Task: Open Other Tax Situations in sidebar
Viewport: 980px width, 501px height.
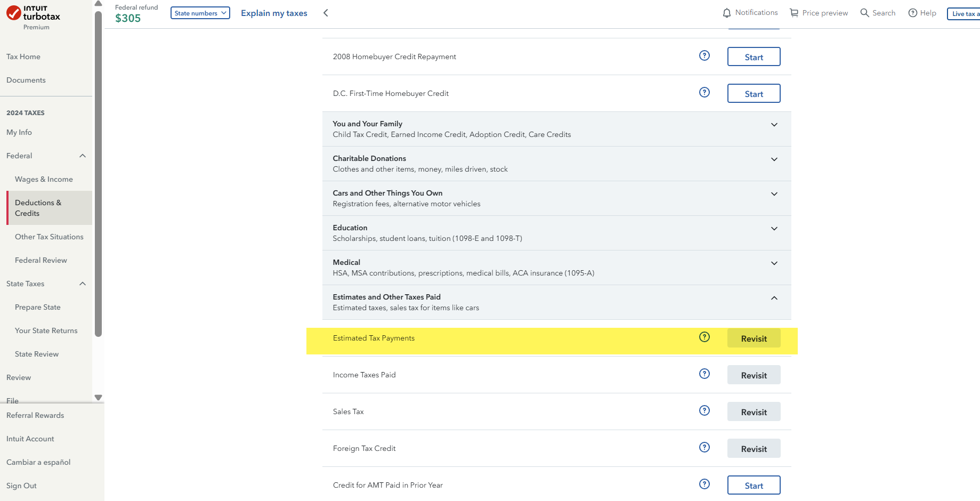Action: pos(49,237)
